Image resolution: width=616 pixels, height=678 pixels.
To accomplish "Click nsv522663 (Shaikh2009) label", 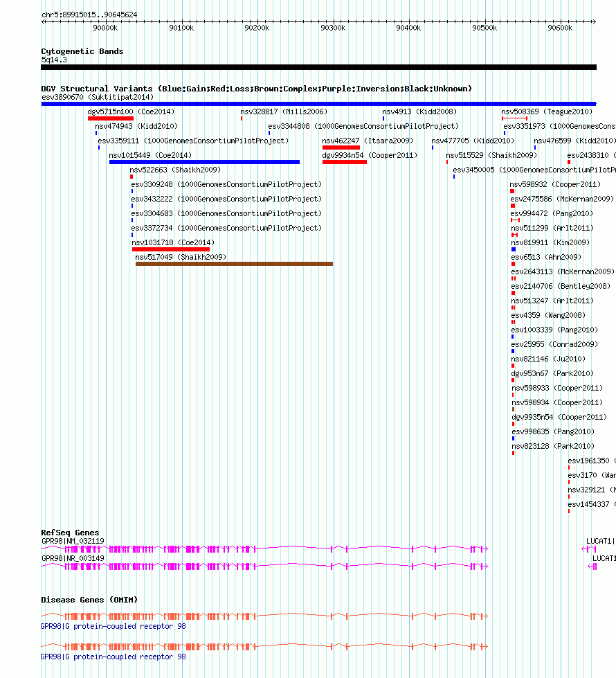I will [x=175, y=170].
